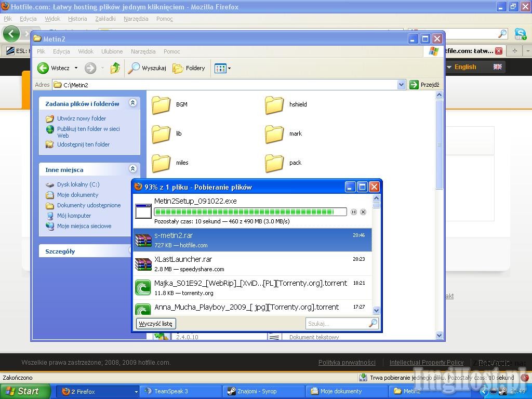Open the 2 Firefox taskbar group

click(x=97, y=391)
